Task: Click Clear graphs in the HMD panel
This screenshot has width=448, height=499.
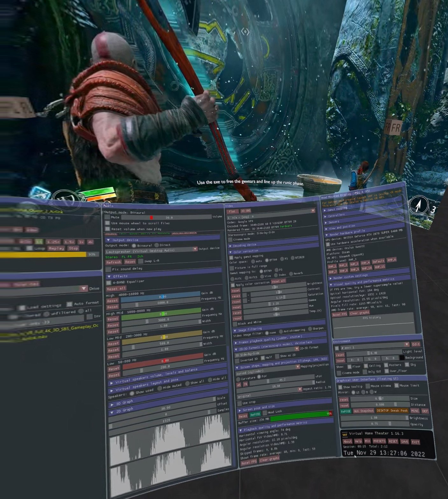Action: pyautogui.click(x=359, y=313)
